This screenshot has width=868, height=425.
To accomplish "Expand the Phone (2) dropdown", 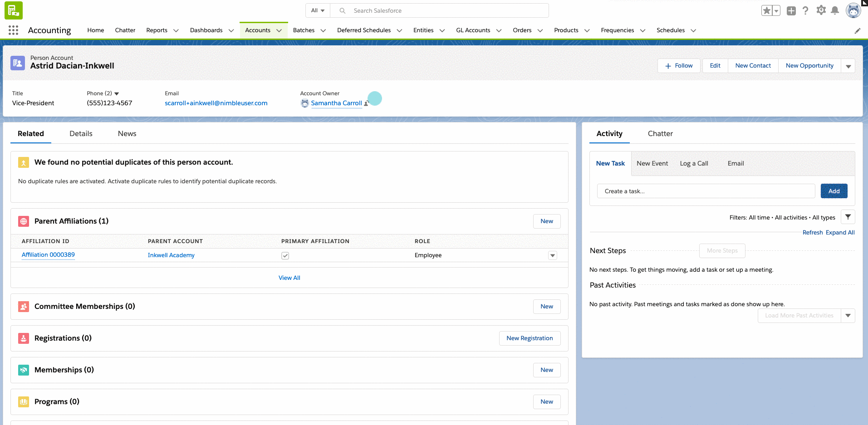I will coord(117,93).
